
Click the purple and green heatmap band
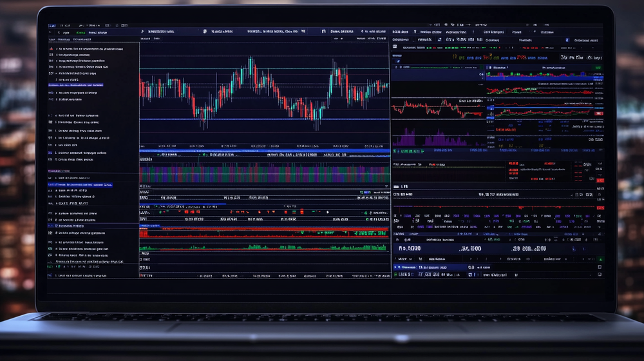(x=264, y=173)
